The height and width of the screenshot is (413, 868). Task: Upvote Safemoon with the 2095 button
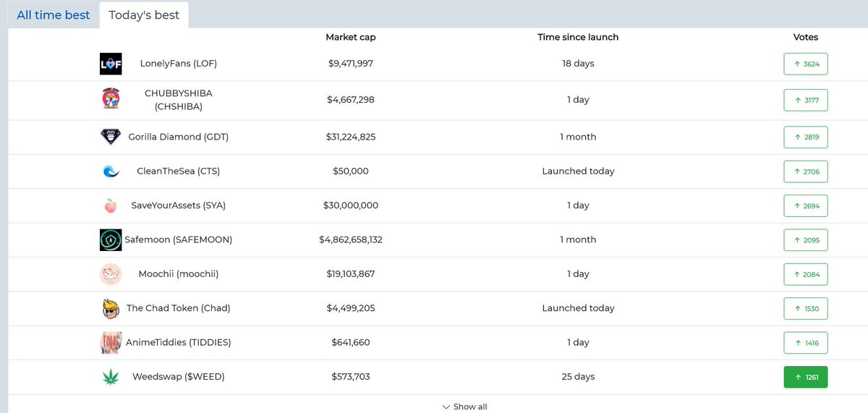click(x=806, y=239)
